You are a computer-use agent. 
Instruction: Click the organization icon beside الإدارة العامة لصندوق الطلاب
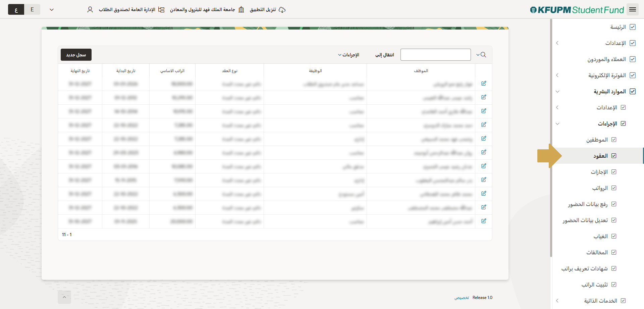161,10
